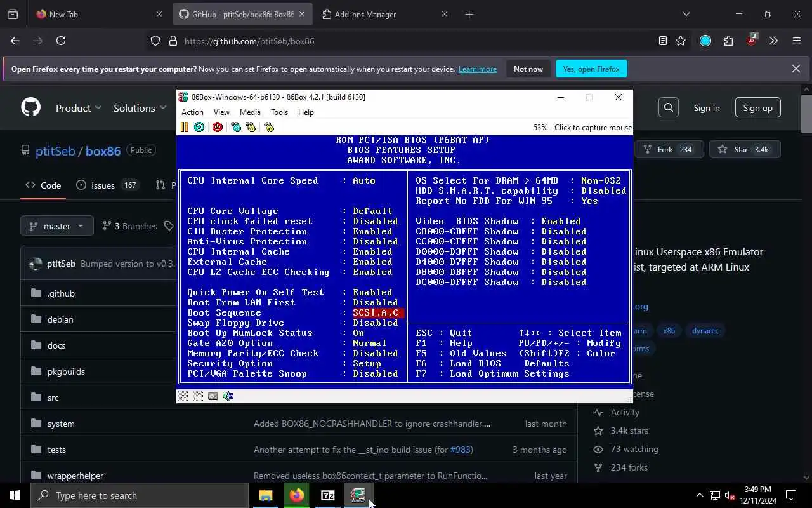Open the box86 repository name link
The height and width of the screenshot is (508, 812).
click(x=103, y=151)
